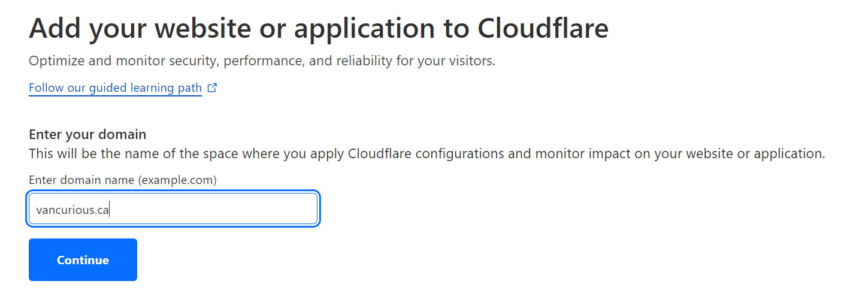This screenshot has width=868, height=296.
Task: Focus the domain name input field
Action: pos(173,209)
